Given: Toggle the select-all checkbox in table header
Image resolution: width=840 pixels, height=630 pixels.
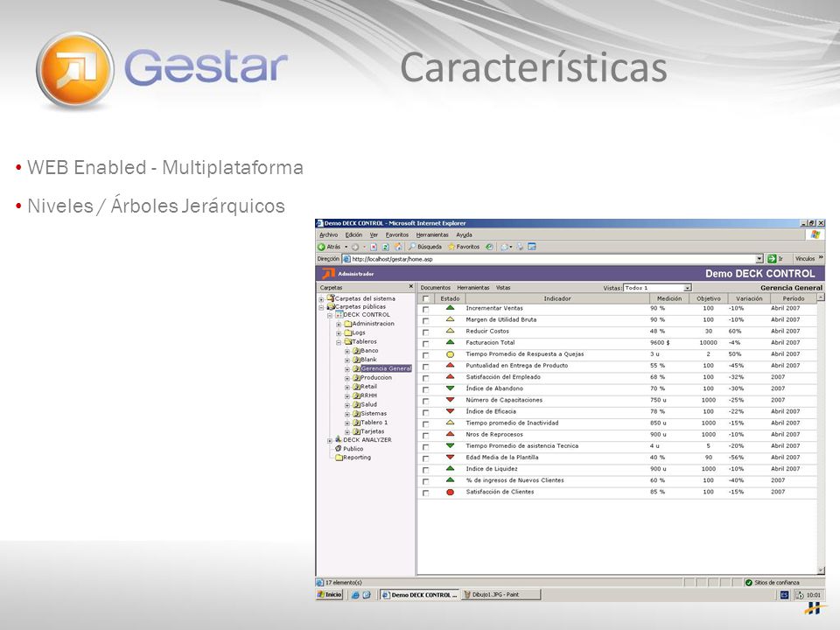Looking at the screenshot, I should click(x=426, y=299).
